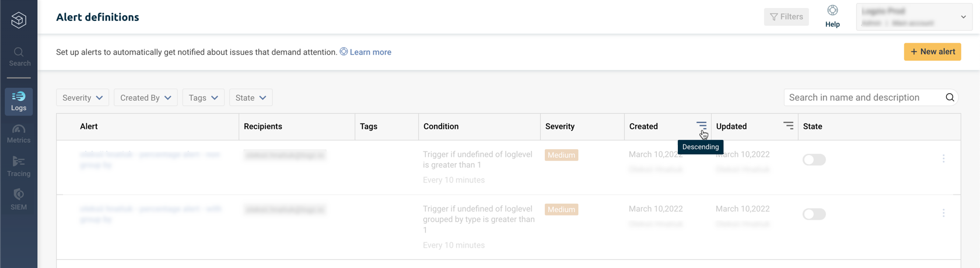Sort alerts by Created column icon

tap(701, 126)
